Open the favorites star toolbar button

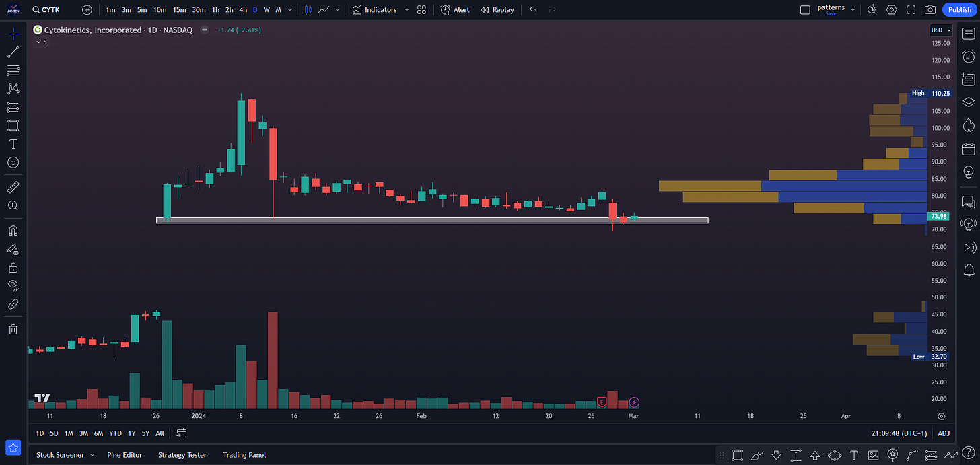[x=13, y=448]
